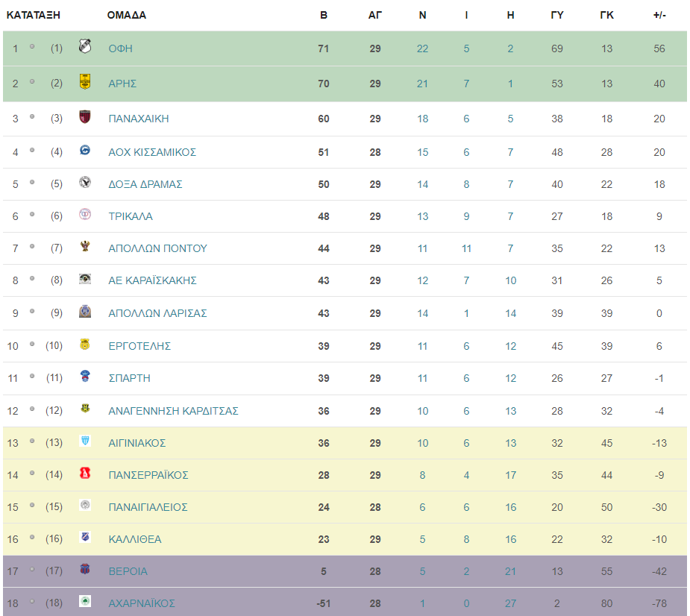Screen dimensions: 690x616
Task: Open the ΑΠΟΛΛΩΝ ΠΟΝΤΟΥ team page
Action: (157, 248)
